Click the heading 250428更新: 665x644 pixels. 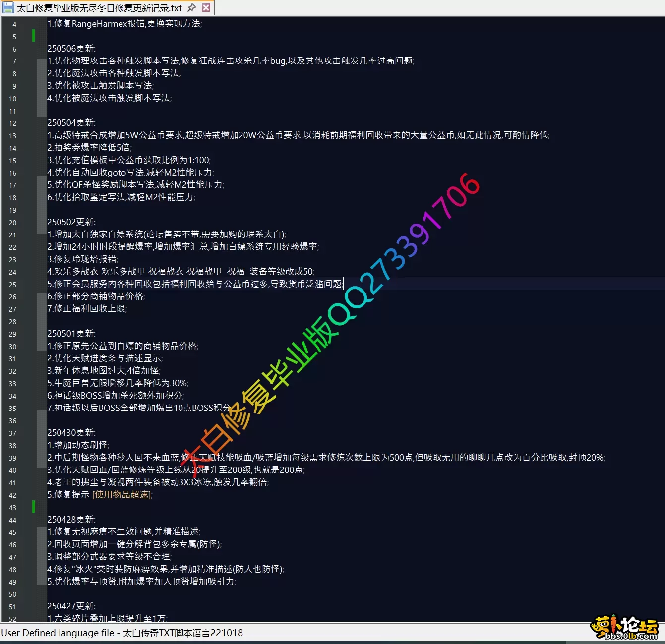[71, 520]
